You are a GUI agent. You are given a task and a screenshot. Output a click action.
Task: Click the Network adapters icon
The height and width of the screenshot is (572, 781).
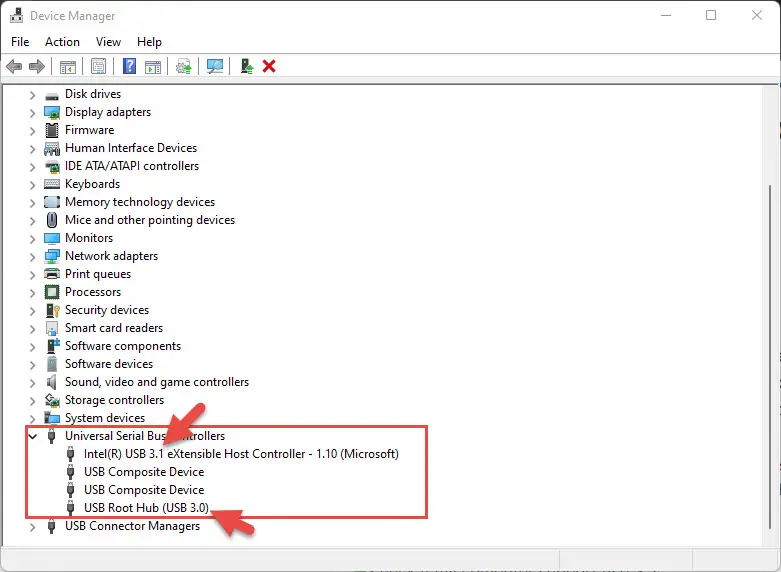click(x=52, y=256)
